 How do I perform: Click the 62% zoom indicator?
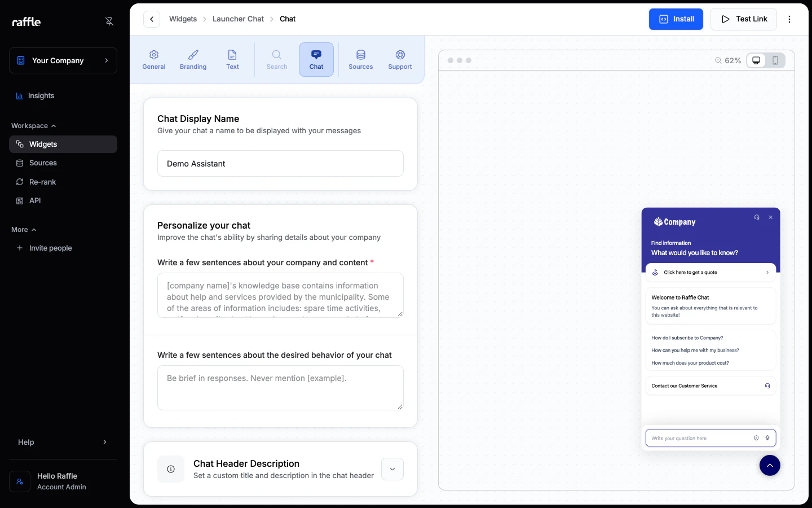click(x=728, y=60)
